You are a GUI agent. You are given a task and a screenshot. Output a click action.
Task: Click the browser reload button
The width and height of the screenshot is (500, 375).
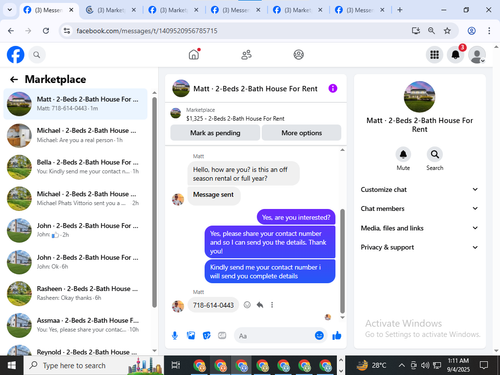(x=46, y=31)
